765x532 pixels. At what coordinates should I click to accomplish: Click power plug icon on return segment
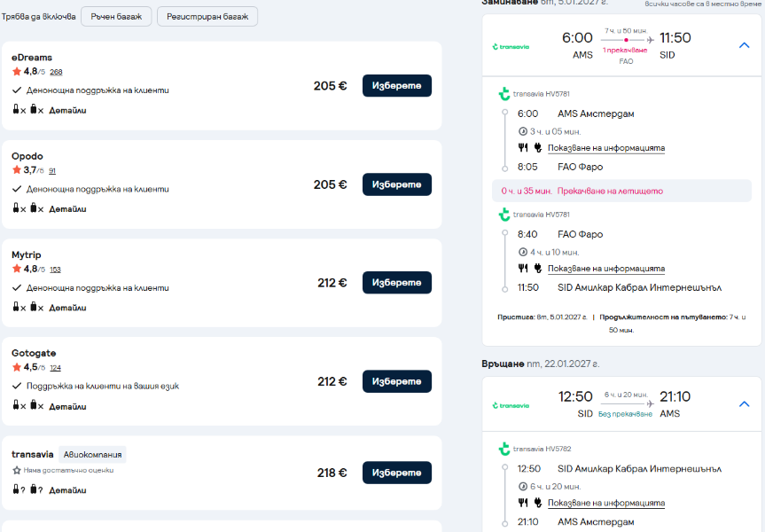click(538, 502)
